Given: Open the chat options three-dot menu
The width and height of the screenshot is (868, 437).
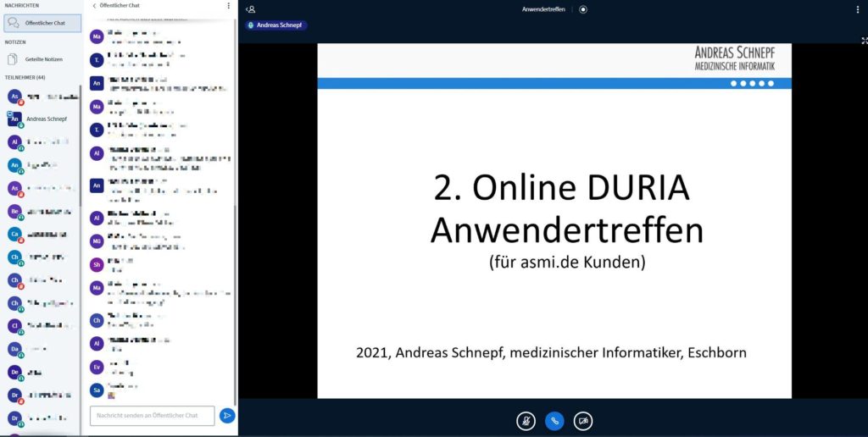Looking at the screenshot, I should click(228, 6).
